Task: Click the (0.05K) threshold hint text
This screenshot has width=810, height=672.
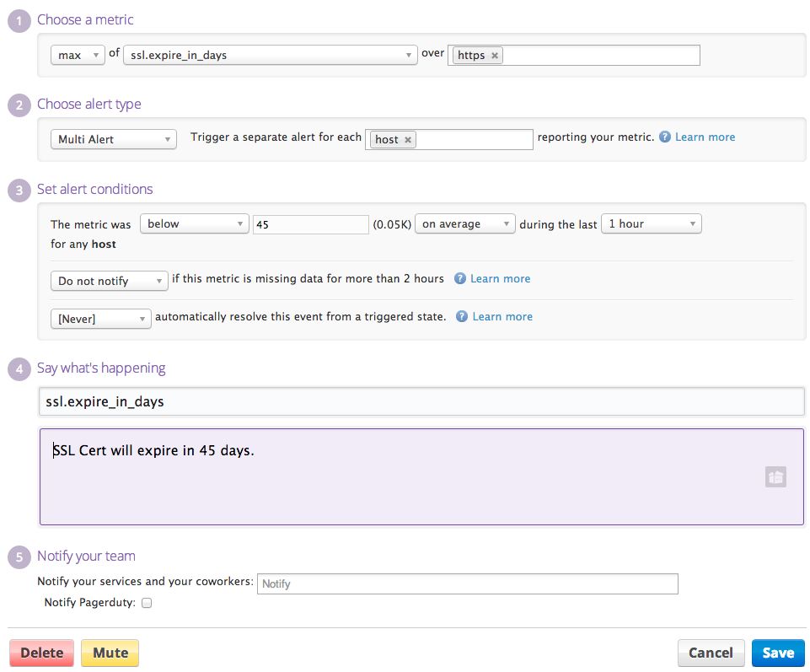Action: (x=392, y=224)
